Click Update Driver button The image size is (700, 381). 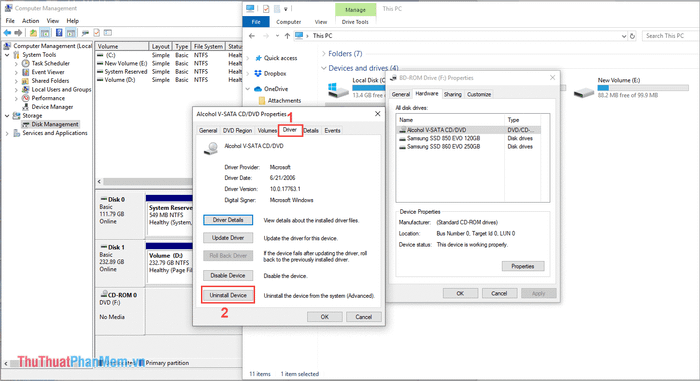pos(228,238)
